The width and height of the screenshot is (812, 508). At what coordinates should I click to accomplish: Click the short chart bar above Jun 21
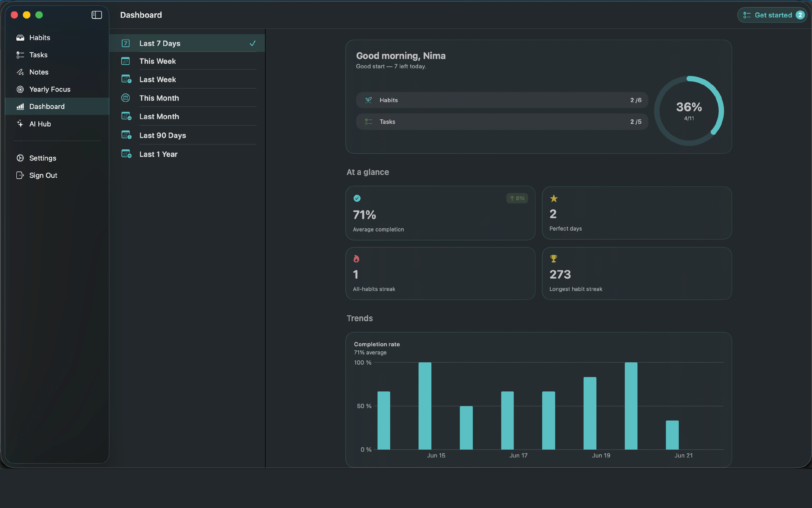coord(672,435)
